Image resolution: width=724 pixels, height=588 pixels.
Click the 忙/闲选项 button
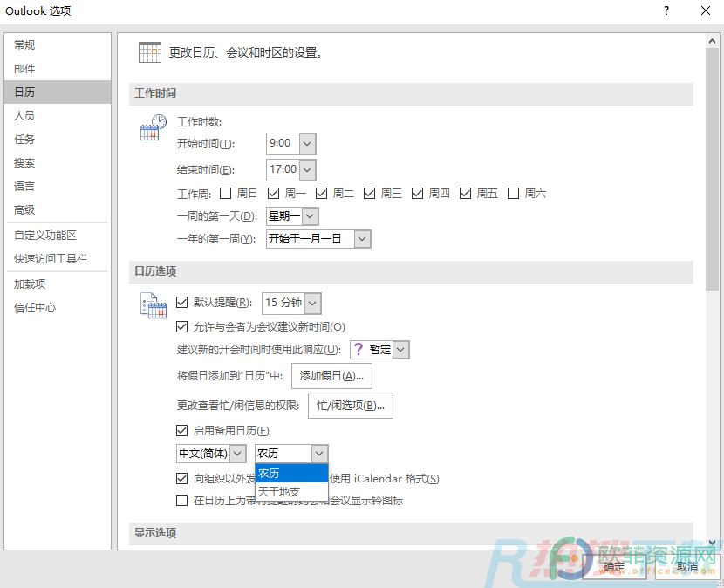(351, 406)
